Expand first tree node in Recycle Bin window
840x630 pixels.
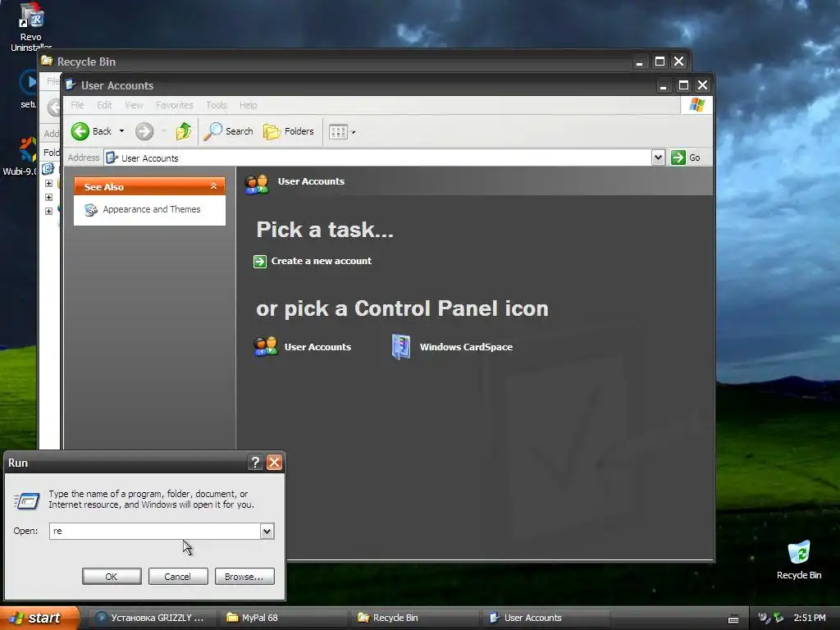[48, 183]
